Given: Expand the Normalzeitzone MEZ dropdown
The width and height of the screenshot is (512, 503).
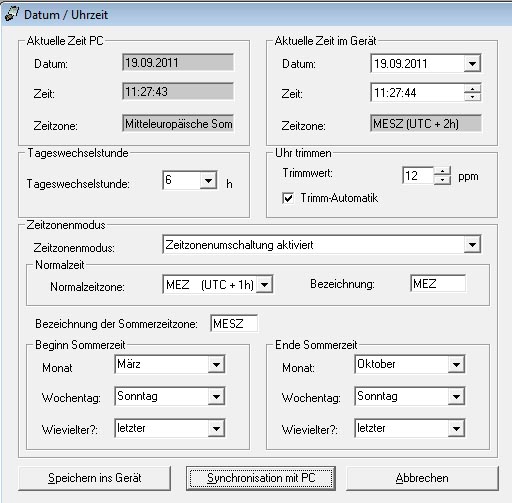Looking at the screenshot, I should 265,285.
